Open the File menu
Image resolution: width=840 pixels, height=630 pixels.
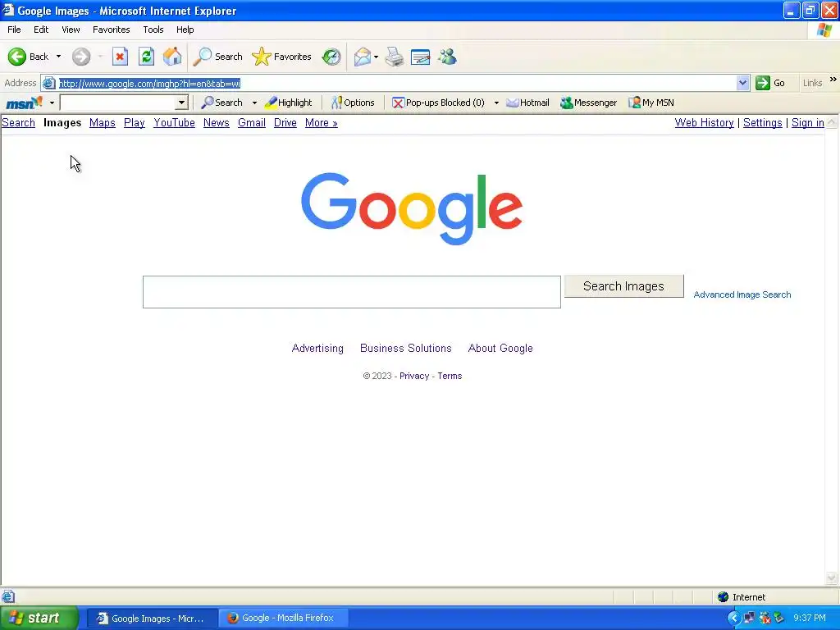point(15,30)
